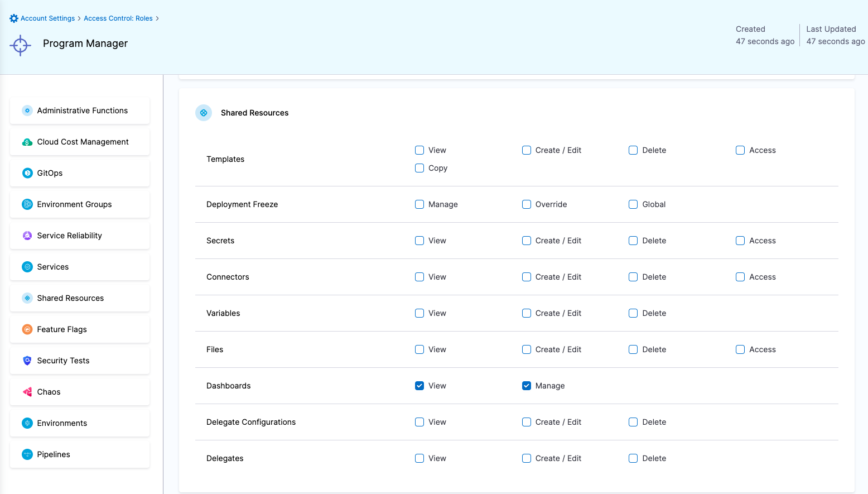Viewport: 868px width, 494px height.
Task: Navigate to Access Control: Roles breadcrumb
Action: tap(118, 18)
